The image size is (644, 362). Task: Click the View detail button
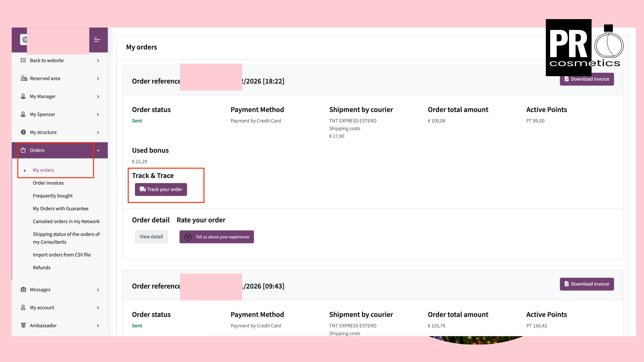coord(151,237)
